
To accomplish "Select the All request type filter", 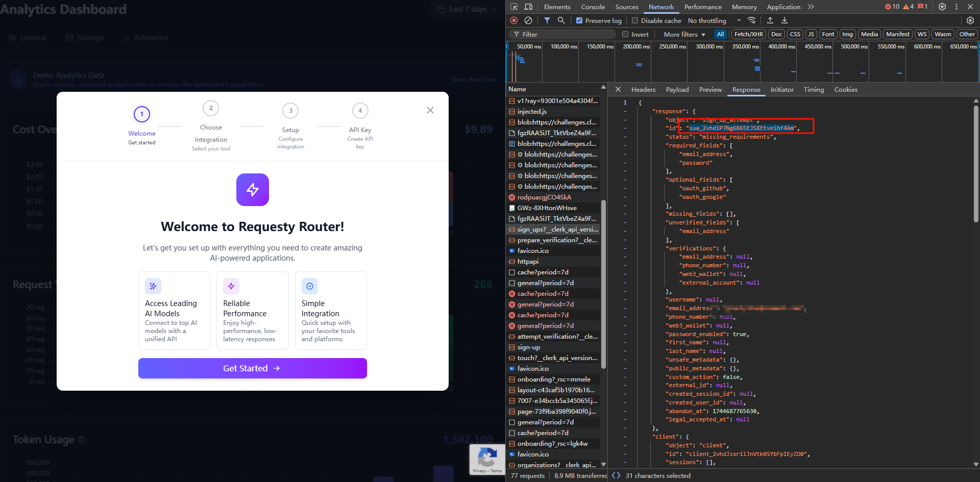I will point(720,34).
